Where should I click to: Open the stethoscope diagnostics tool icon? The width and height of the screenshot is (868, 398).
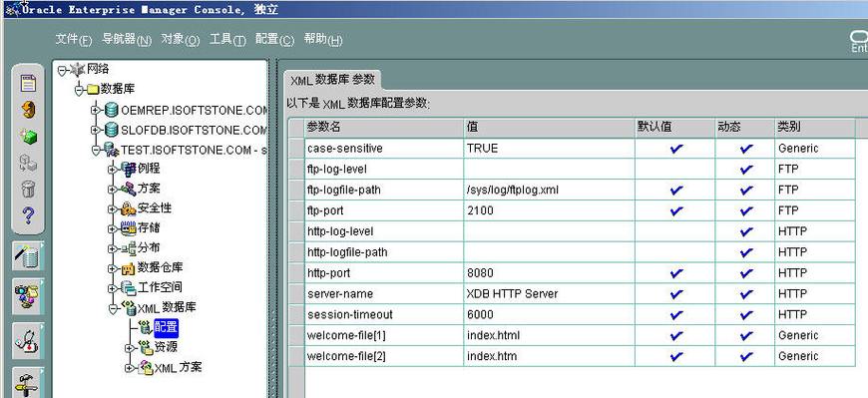click(27, 340)
